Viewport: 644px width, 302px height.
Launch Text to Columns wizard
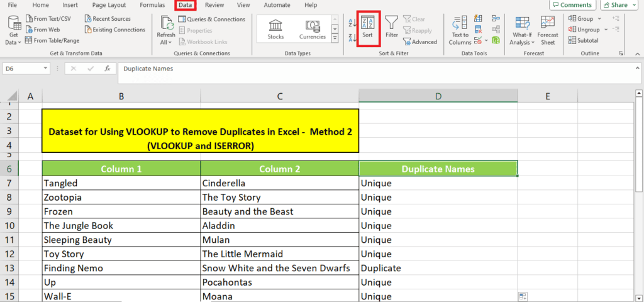[460, 30]
